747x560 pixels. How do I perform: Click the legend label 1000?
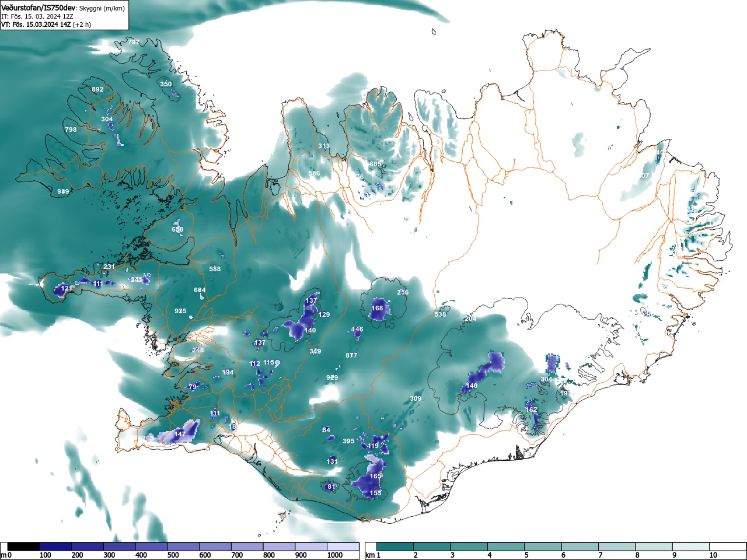[x=335, y=555]
